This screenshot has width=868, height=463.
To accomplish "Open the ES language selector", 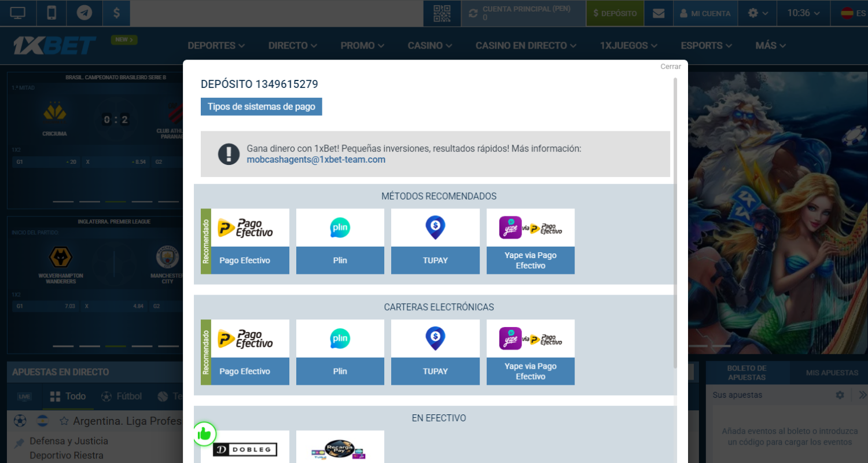I will (x=854, y=13).
